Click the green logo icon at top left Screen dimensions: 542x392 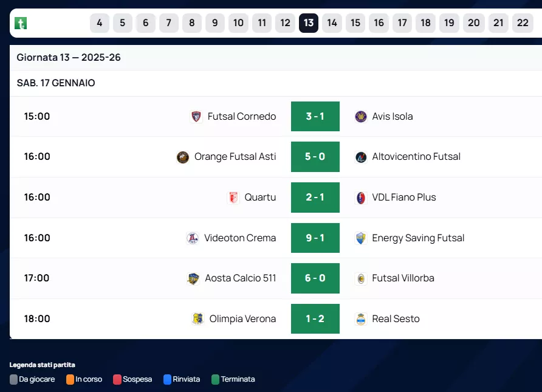coord(21,23)
